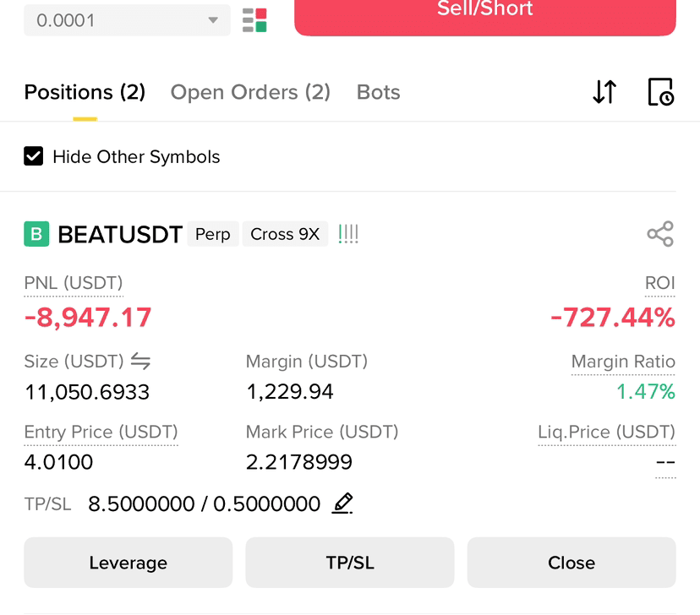Tap the Sell/Short button
This screenshot has height=615, width=700.
point(485,15)
